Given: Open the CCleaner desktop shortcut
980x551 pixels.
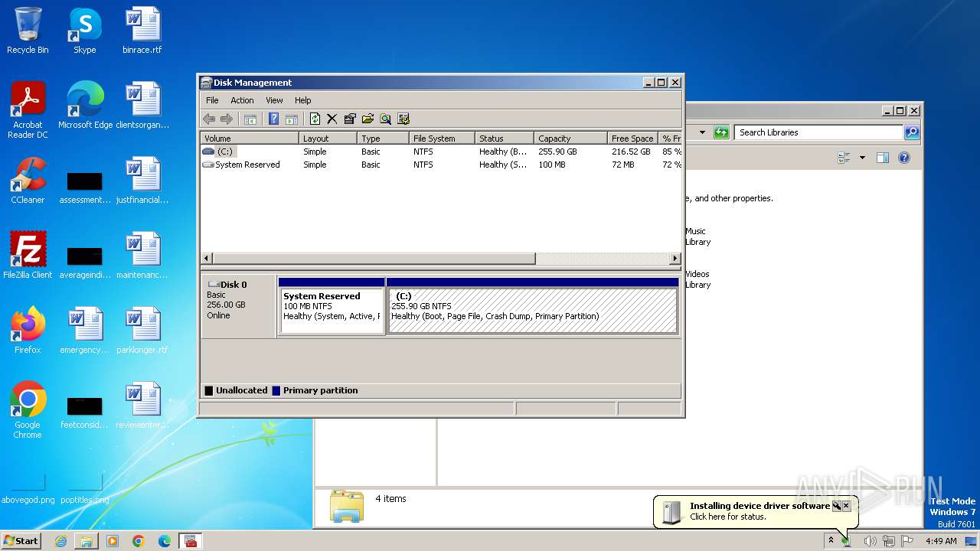Looking at the screenshot, I should [28, 181].
